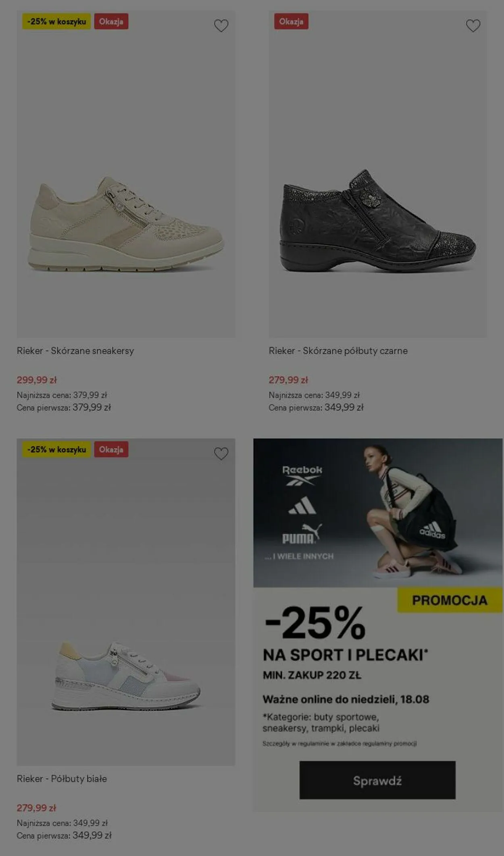Open Rieker - Skórzane sneakersy product title
This screenshot has width=504, height=856.
click(x=75, y=351)
